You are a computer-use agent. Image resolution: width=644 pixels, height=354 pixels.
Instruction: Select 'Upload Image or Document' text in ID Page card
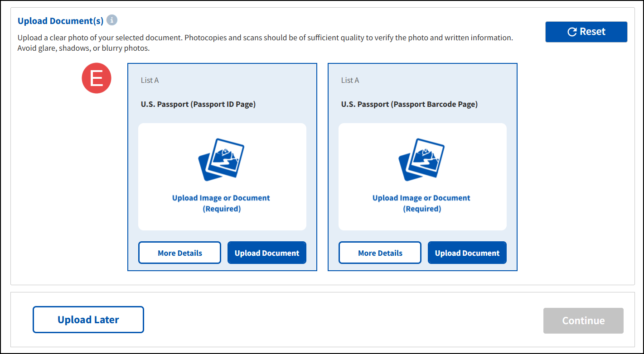(x=221, y=198)
